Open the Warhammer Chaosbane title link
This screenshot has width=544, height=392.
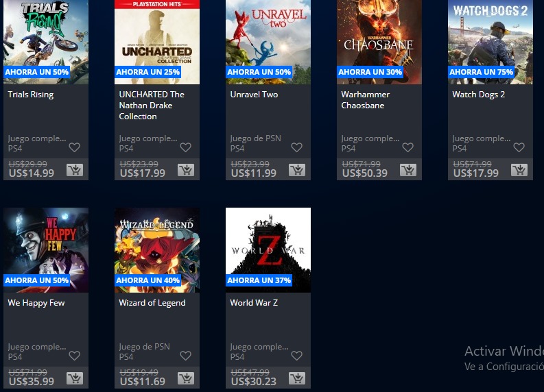tap(366, 100)
